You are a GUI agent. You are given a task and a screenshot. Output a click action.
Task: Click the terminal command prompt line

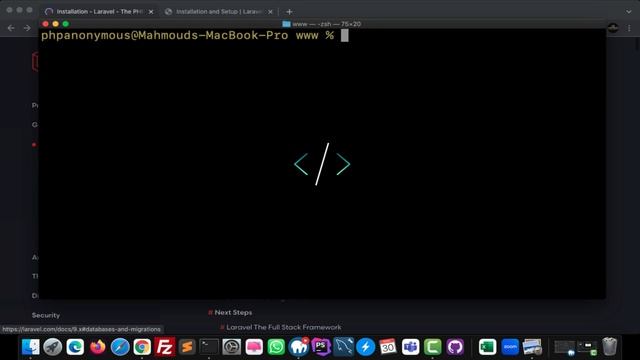tap(195, 36)
